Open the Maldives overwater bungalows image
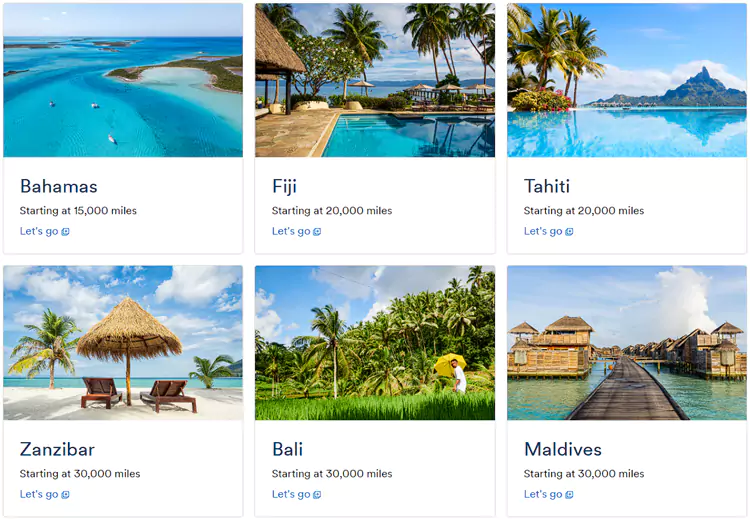Screen dimensions: 750x520 coord(627,343)
